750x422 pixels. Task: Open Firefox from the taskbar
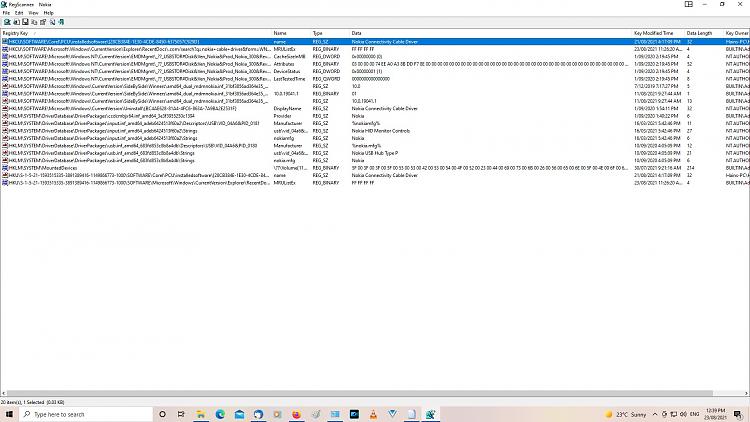point(297,414)
